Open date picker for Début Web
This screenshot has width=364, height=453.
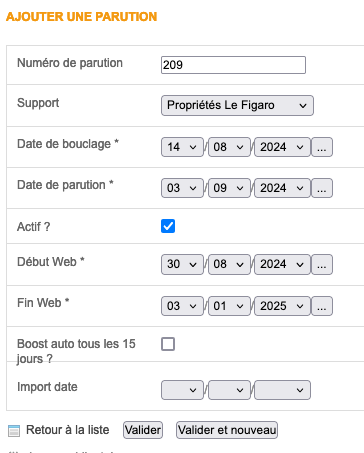coord(322,264)
